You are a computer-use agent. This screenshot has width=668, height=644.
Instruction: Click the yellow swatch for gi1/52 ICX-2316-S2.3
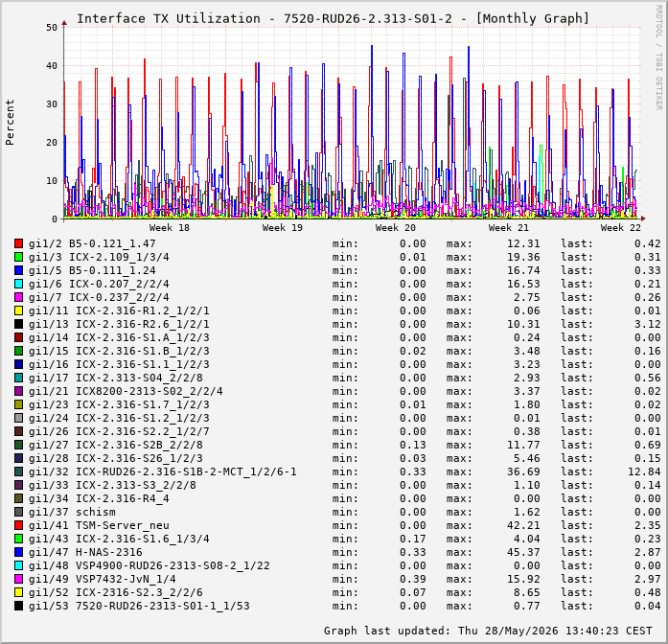pyautogui.click(x=18, y=592)
